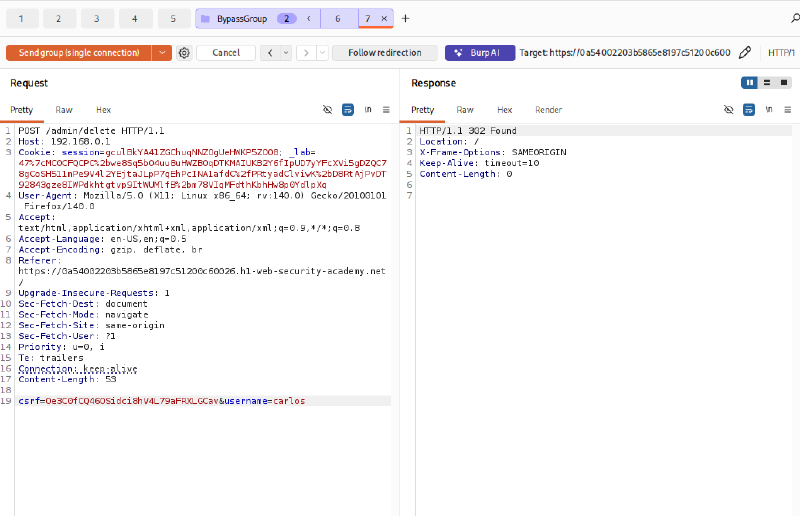Go back to previous request in history
Viewport: 800px width, 516px height.
(270, 53)
